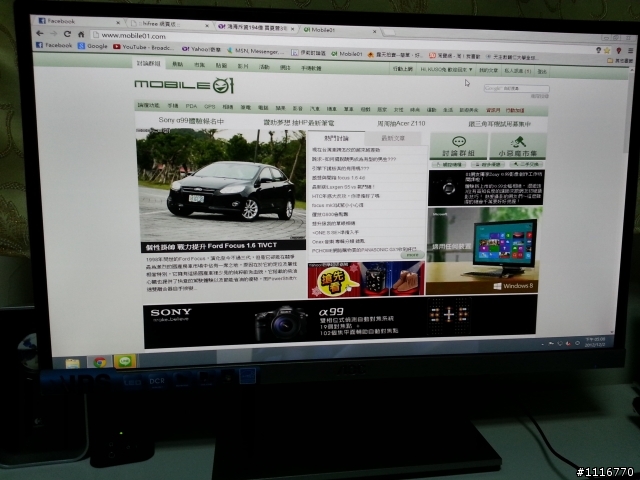Open the PANASONIC GX1 discussion topic
Image resolution: width=640 pixels, height=480 pixels.
(x=364, y=250)
